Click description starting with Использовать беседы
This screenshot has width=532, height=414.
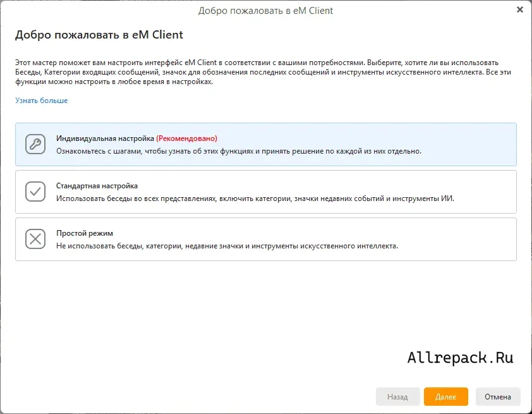[255, 198]
